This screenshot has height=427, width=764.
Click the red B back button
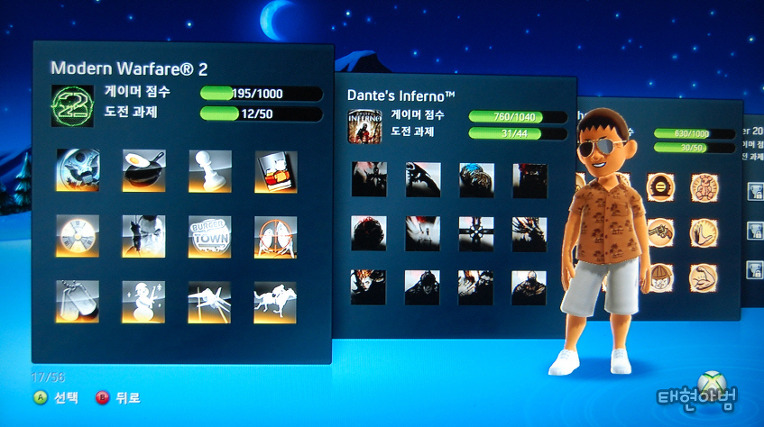pos(102,398)
